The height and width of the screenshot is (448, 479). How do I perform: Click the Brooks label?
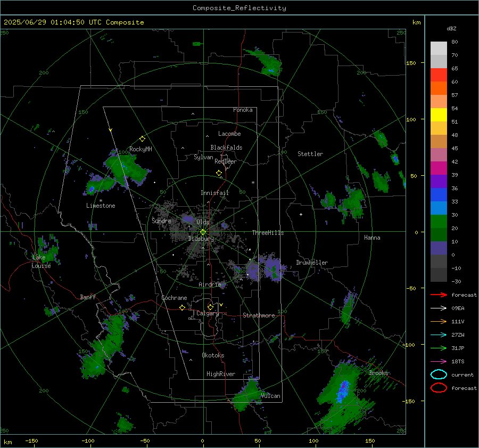[378, 373]
